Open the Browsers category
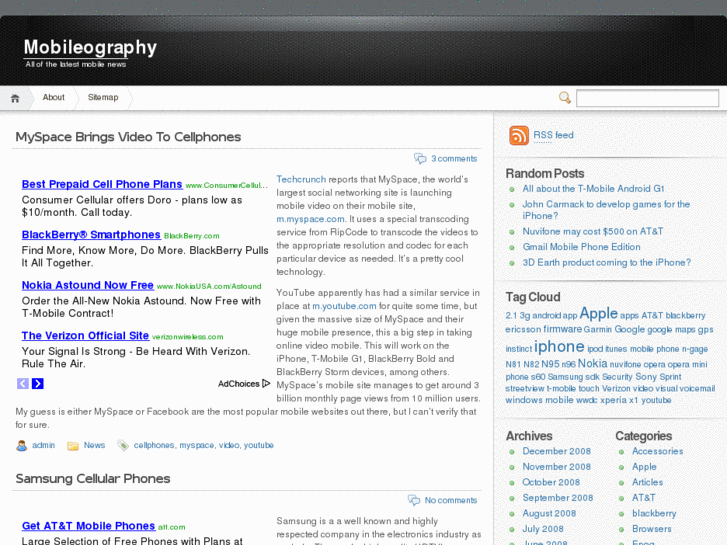The image size is (727, 545). [x=651, y=529]
